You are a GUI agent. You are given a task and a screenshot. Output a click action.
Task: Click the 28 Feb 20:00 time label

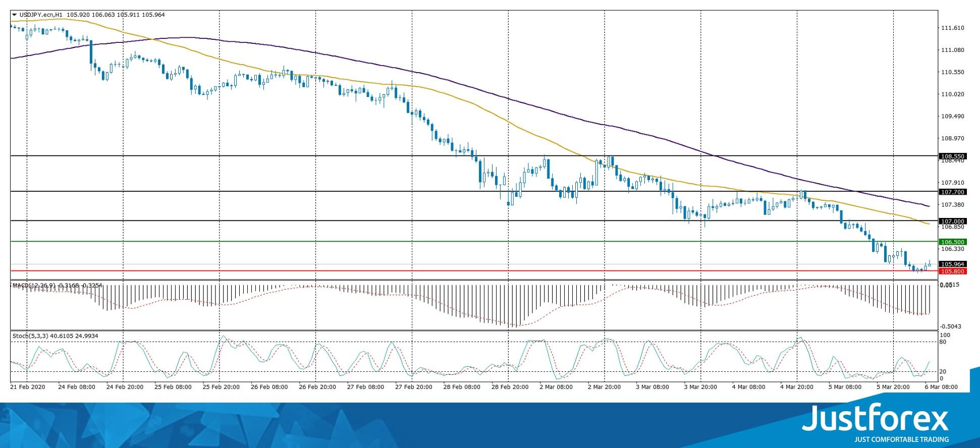(510, 387)
